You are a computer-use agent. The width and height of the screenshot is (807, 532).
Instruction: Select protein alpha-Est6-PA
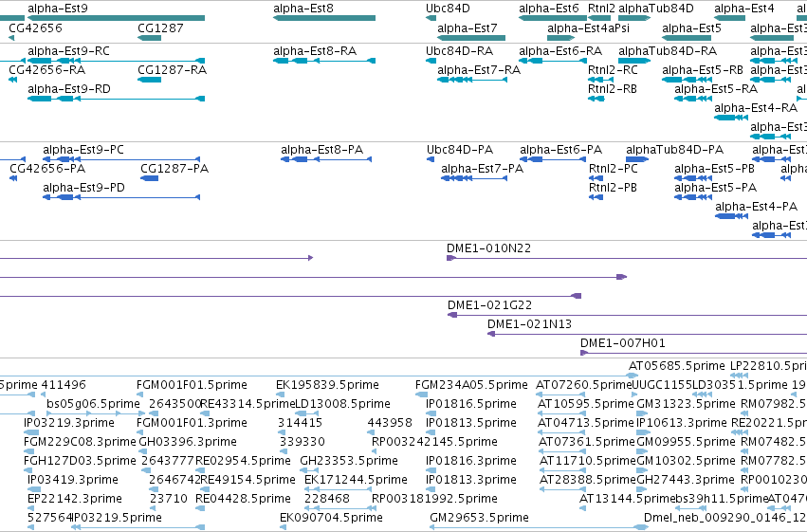pos(553,159)
